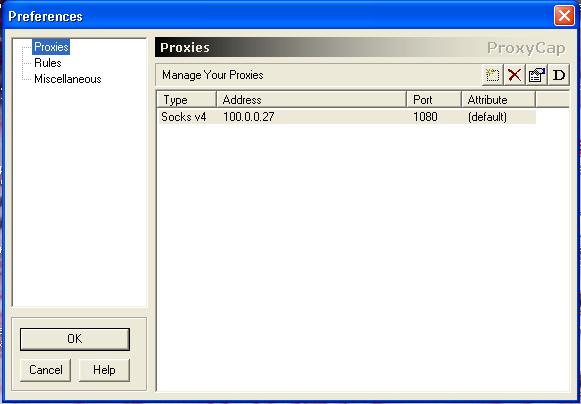581x404 pixels.
Task: Open Help from the dialog
Action: pyautogui.click(x=104, y=370)
